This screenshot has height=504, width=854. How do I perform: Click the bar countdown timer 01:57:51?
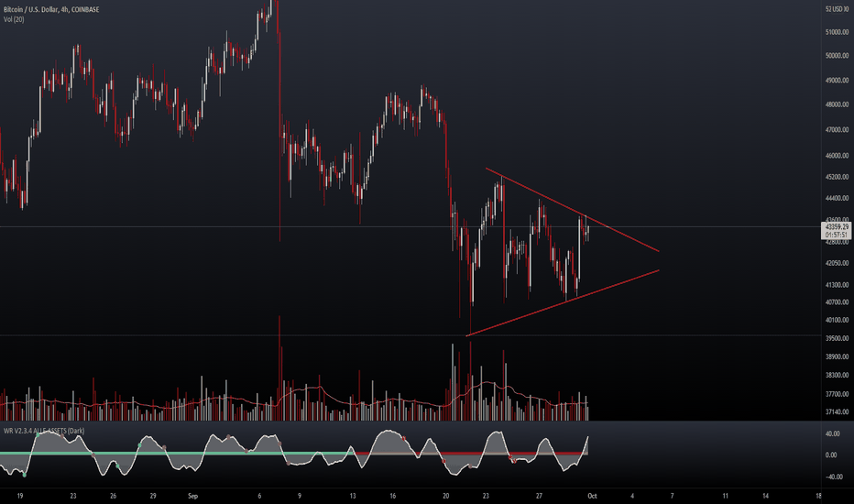837,235
